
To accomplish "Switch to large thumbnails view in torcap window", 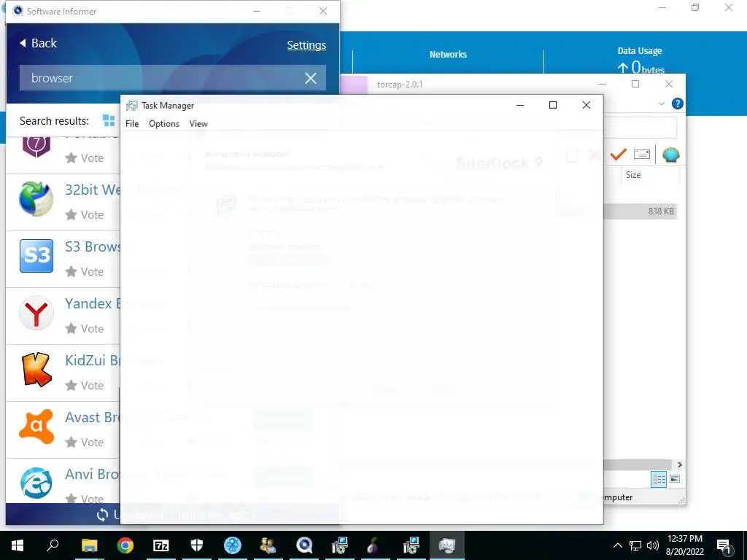I will click(675, 479).
